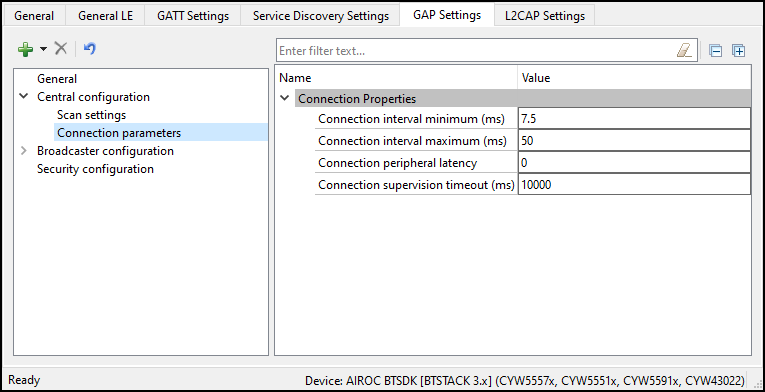Expand the Broadcaster configuration node

[23, 151]
